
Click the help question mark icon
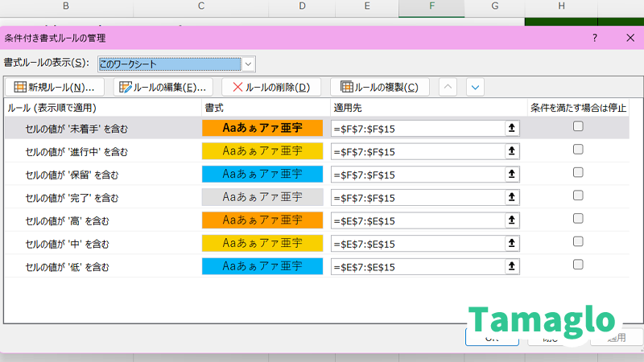coord(594,38)
